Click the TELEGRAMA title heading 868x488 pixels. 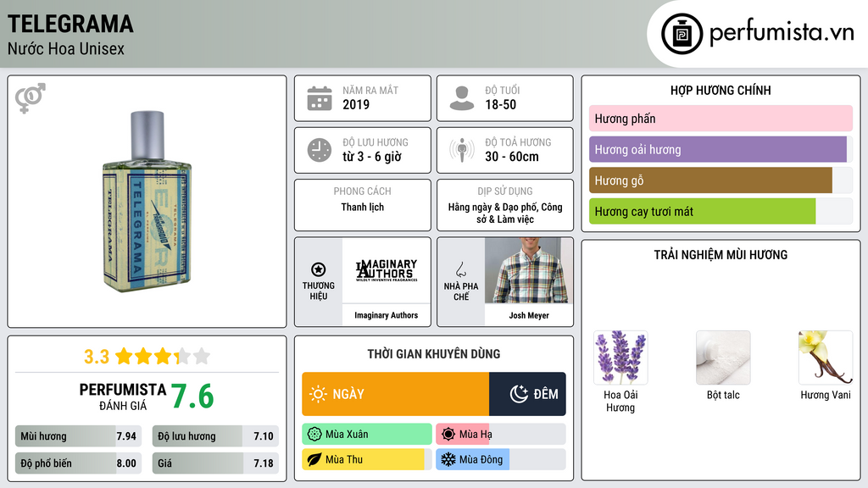click(x=70, y=24)
